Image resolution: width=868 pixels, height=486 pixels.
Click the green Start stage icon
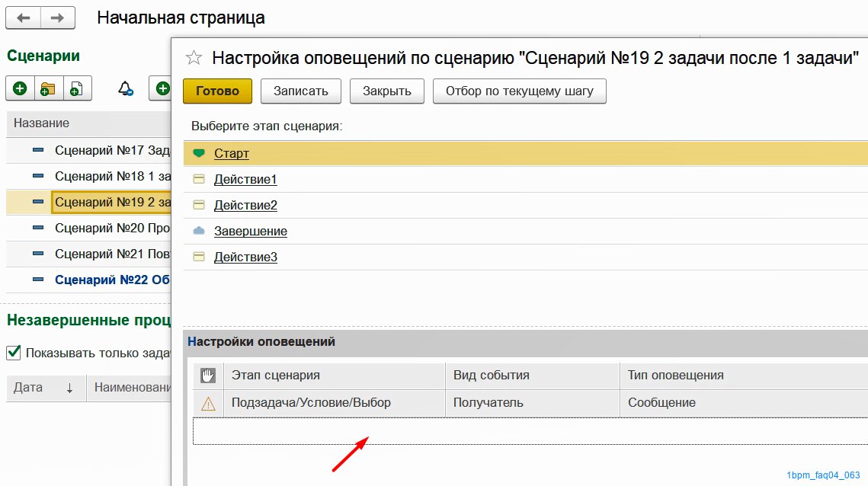pos(199,153)
